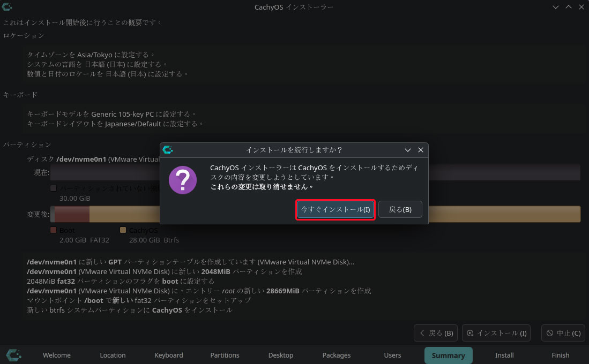The width and height of the screenshot is (589, 364).
Task: Open the Welcome step
Action: pyautogui.click(x=57, y=355)
